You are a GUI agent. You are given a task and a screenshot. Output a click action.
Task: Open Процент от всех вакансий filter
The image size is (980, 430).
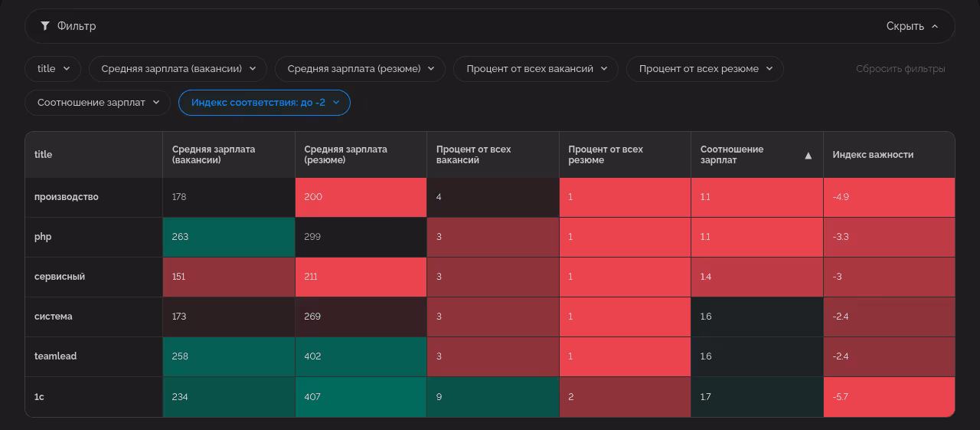[536, 69]
